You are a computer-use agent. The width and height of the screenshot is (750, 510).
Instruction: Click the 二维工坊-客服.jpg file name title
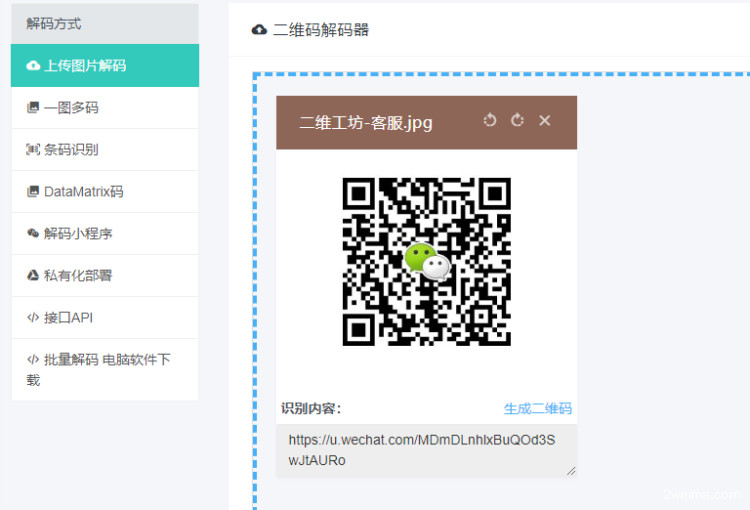tap(366, 122)
